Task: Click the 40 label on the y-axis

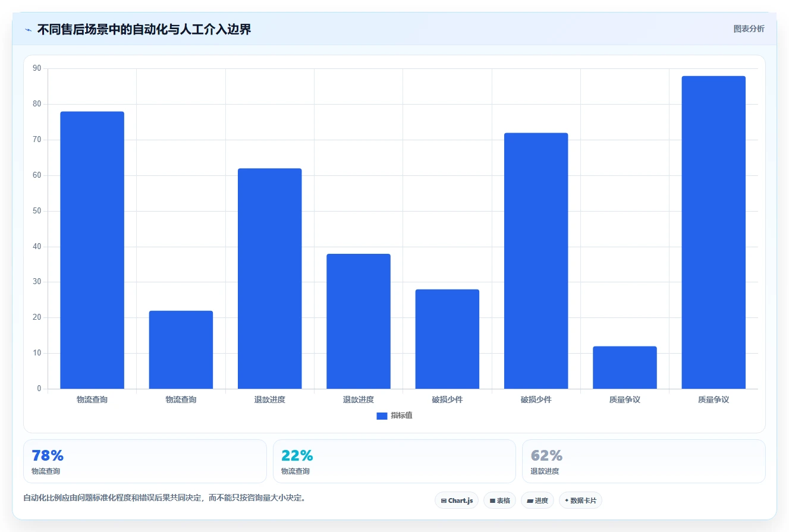Action: [37, 247]
